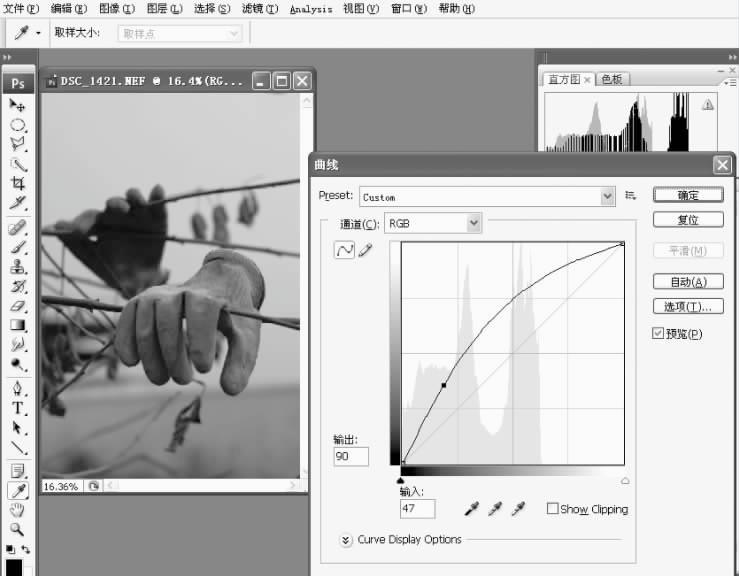Select the Notes tool
This screenshot has height=576, width=739.
(17, 471)
